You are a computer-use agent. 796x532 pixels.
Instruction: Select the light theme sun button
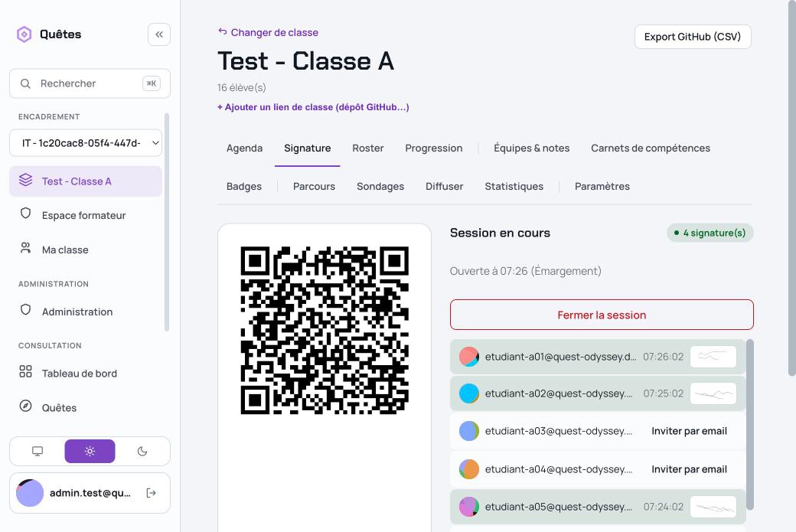point(90,452)
